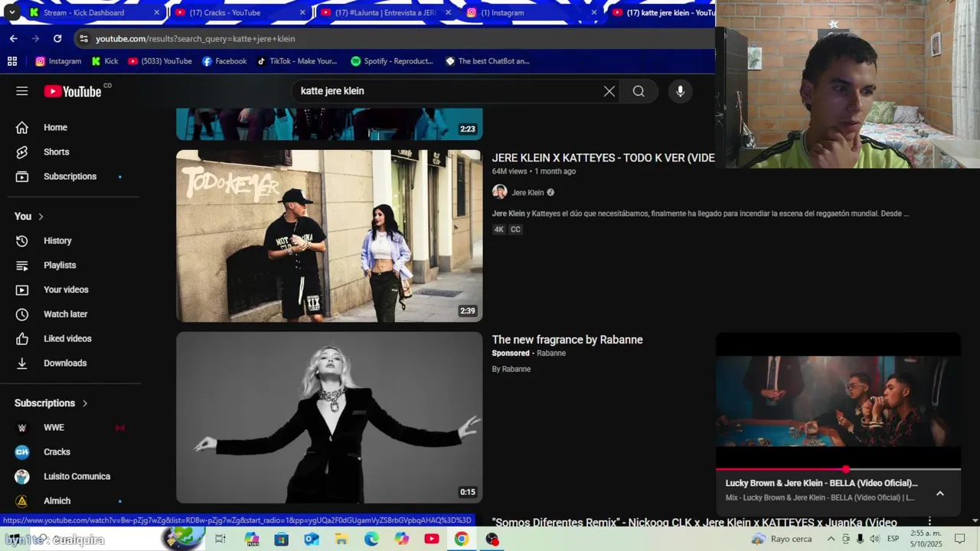The image size is (980, 551).
Task: Open Chrome from the taskbar
Action: click(462, 539)
